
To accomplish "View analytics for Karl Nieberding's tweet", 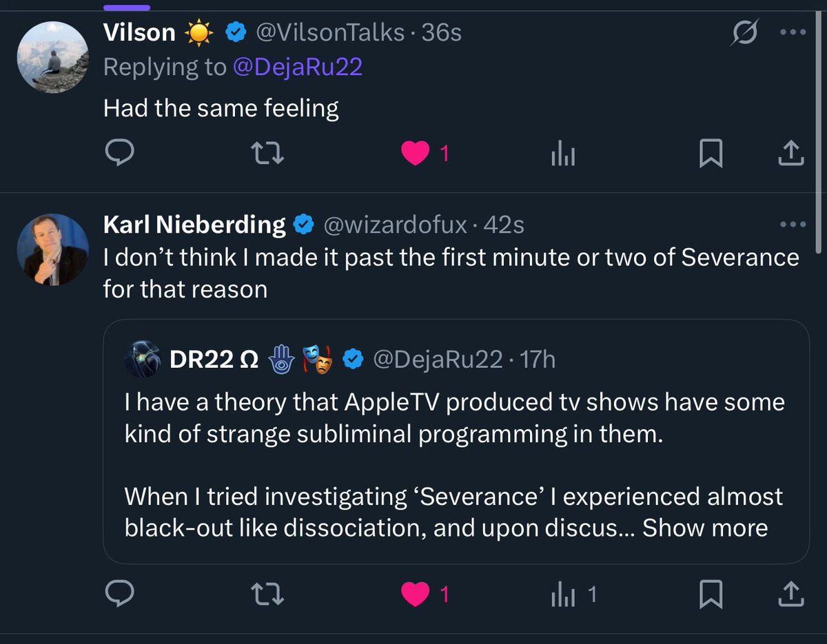I will point(562,594).
